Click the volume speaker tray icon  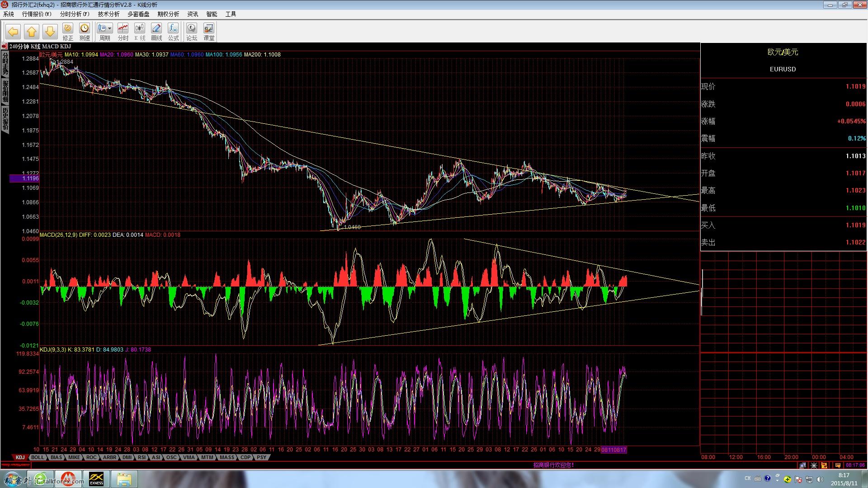point(821,479)
